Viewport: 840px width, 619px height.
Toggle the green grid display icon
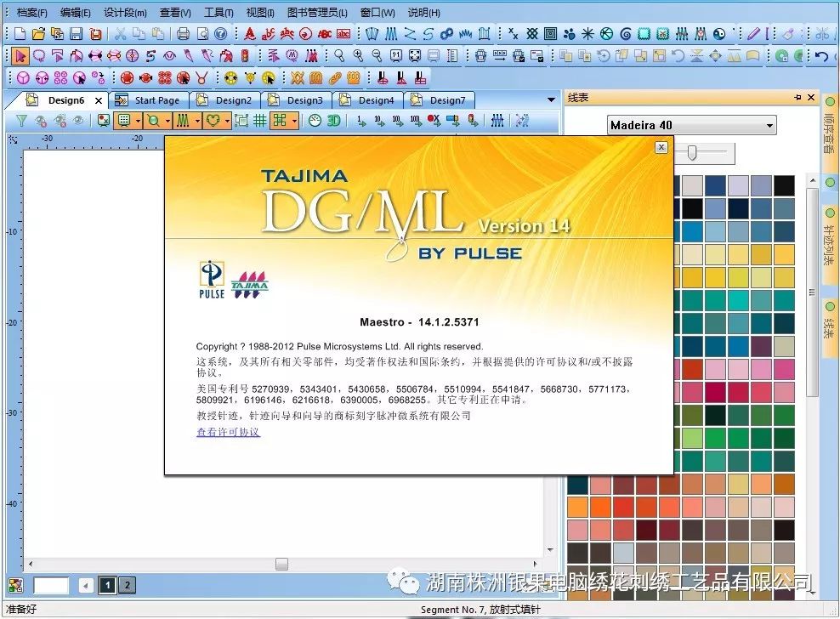(259, 121)
